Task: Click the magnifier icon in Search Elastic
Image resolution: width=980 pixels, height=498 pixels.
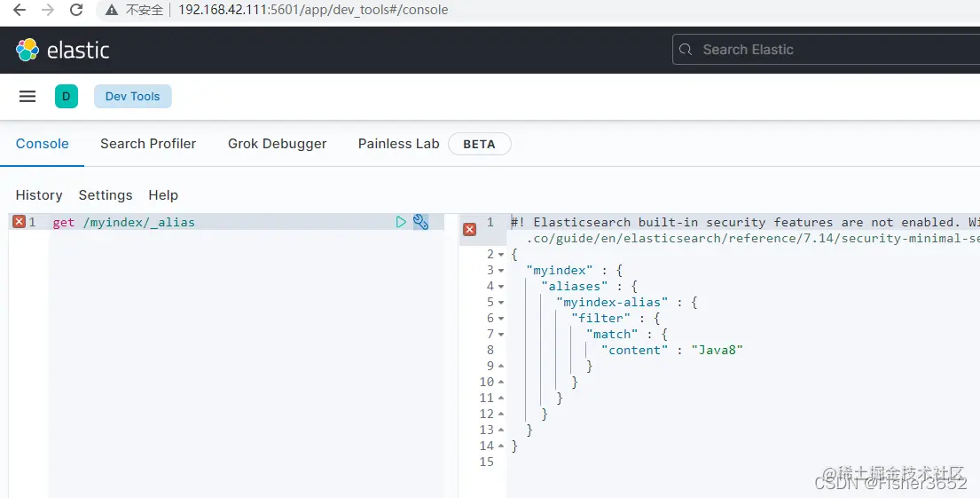Action: 686,50
